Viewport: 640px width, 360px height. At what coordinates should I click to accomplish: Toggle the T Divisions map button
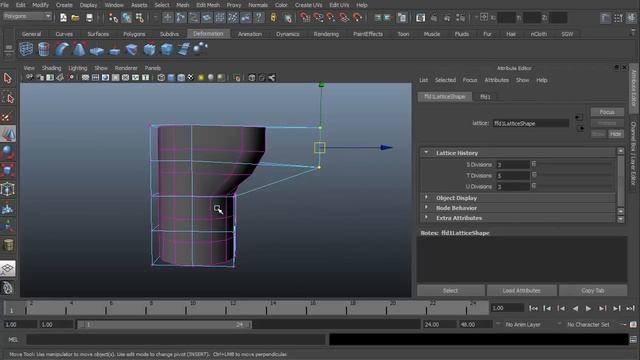[533, 175]
